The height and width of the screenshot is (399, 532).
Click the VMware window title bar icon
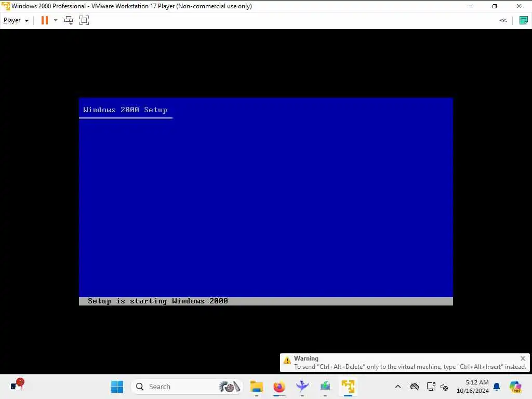pyautogui.click(x=6, y=6)
